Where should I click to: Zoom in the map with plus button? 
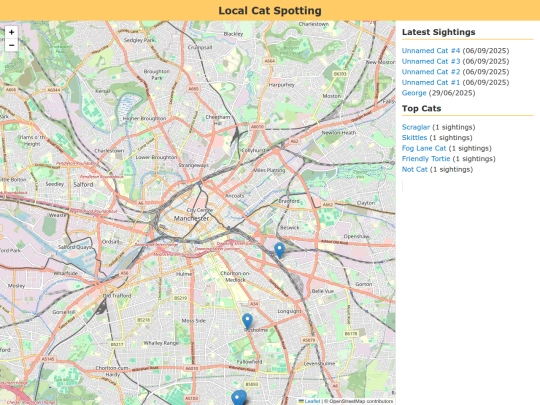(11, 32)
